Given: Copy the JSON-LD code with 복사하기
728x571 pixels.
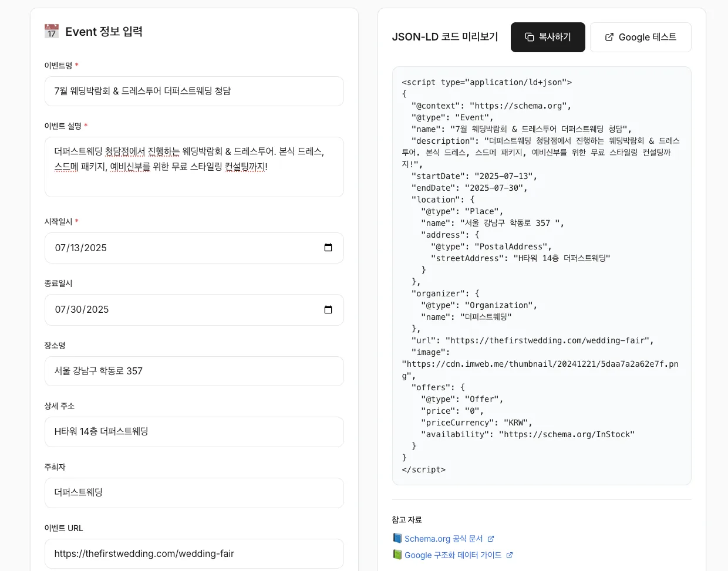Looking at the screenshot, I should point(548,37).
